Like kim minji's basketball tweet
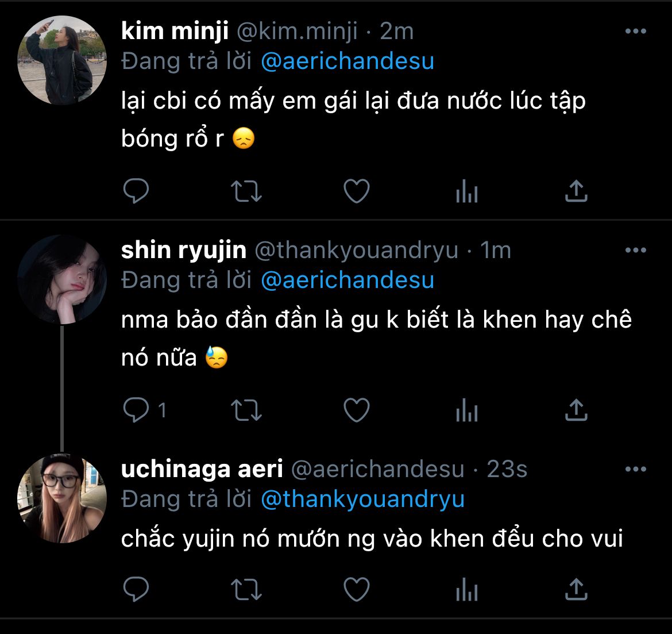Image resolution: width=672 pixels, height=634 pixels. [356, 191]
